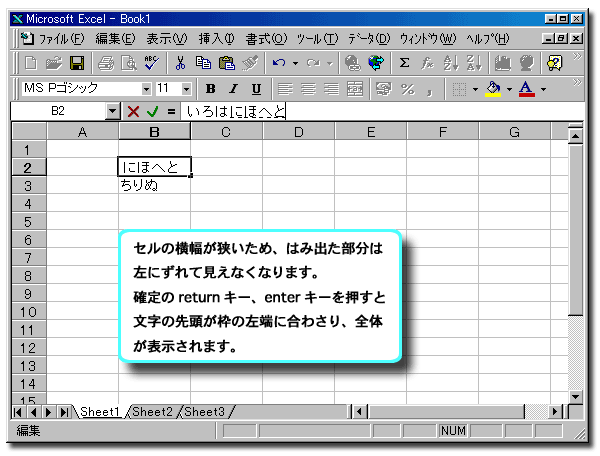Screen dimensions: 600x456
Task: Open the Map globe icon
Action: tap(527, 63)
